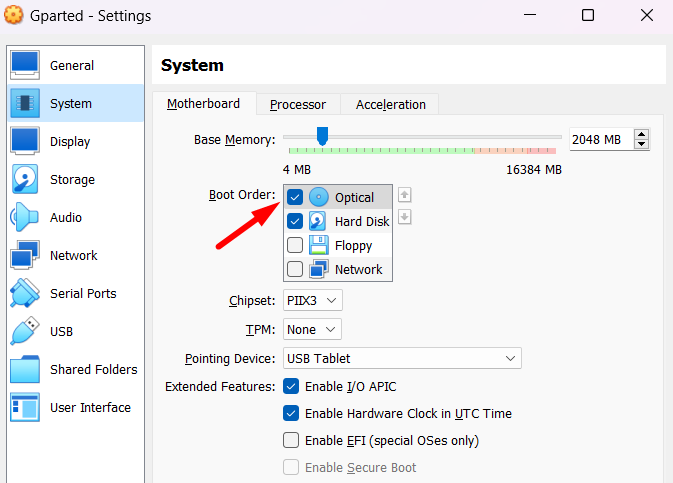Click the Base Memory slider handle
Image resolution: width=673 pixels, height=483 pixels.
[x=321, y=135]
